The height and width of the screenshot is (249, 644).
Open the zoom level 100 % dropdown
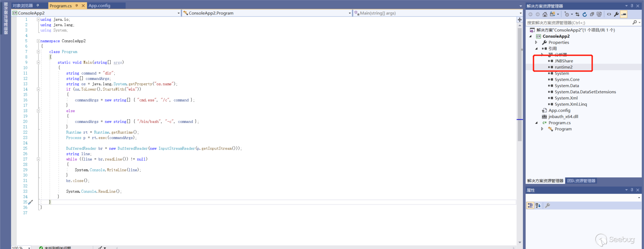tap(29, 248)
